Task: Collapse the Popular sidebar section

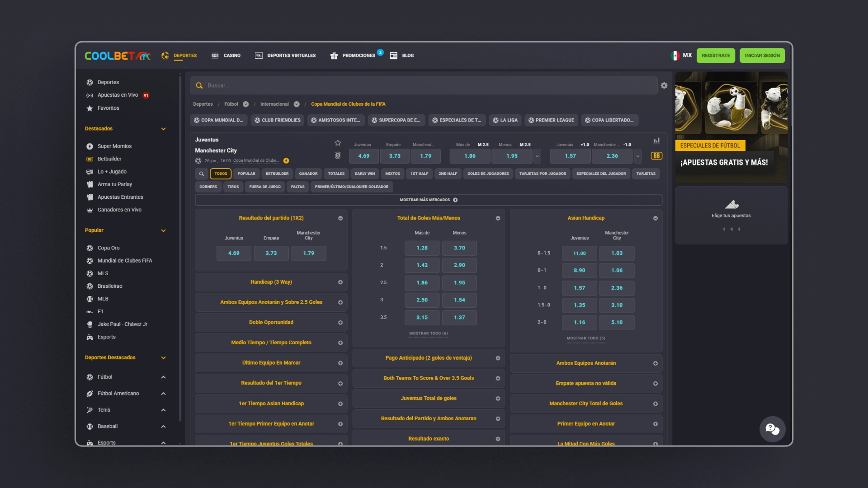Action: pyautogui.click(x=163, y=230)
